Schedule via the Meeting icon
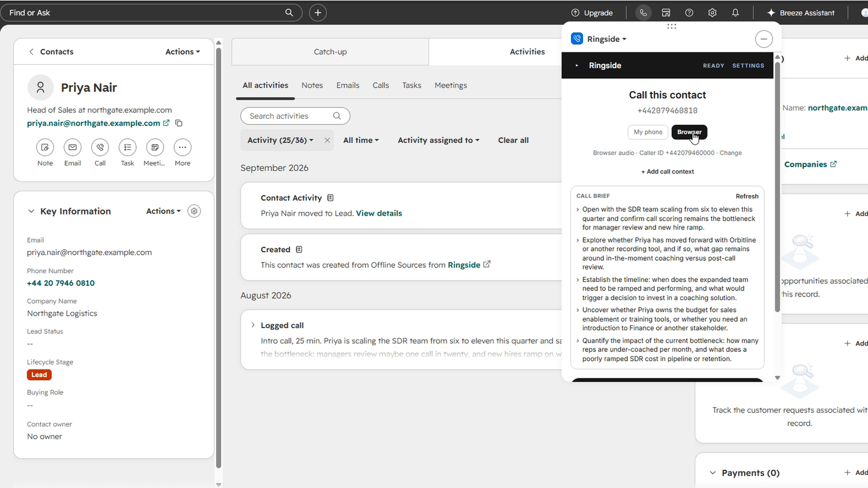 [155, 147]
